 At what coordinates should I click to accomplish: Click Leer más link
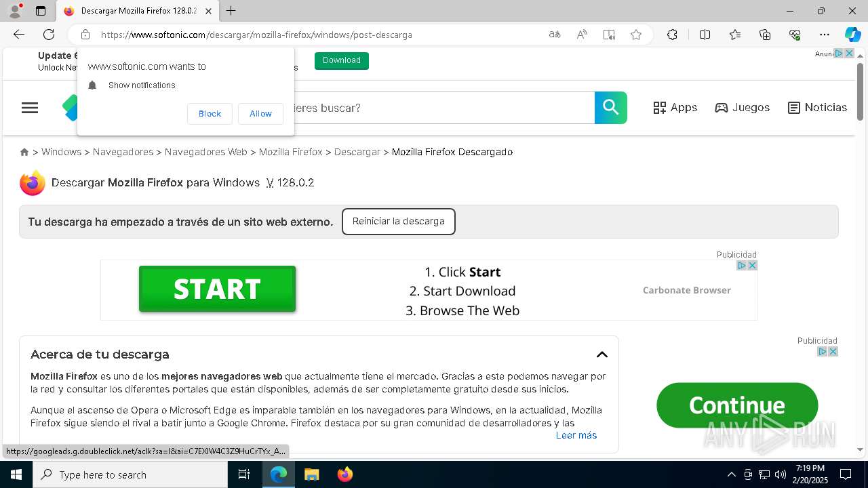[x=576, y=435]
